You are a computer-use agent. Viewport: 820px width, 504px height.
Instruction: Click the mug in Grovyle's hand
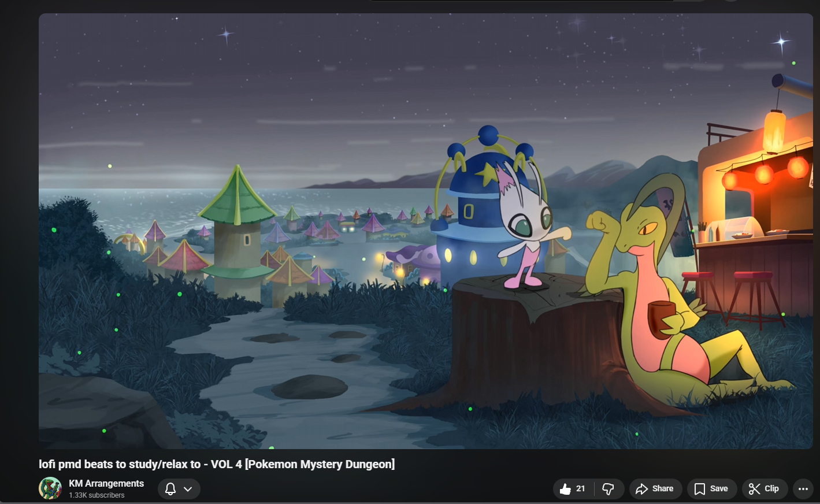661,318
